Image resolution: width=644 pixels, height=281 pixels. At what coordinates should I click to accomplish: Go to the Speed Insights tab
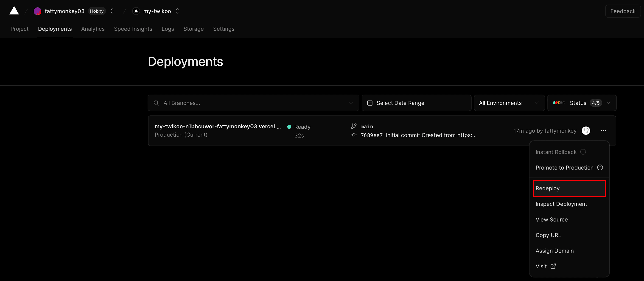tap(133, 29)
